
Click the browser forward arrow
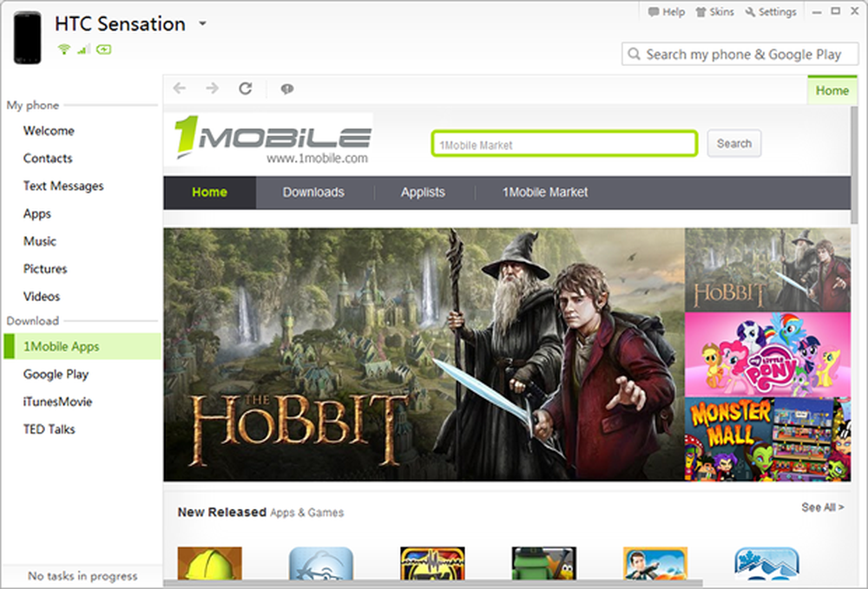pyautogui.click(x=212, y=88)
